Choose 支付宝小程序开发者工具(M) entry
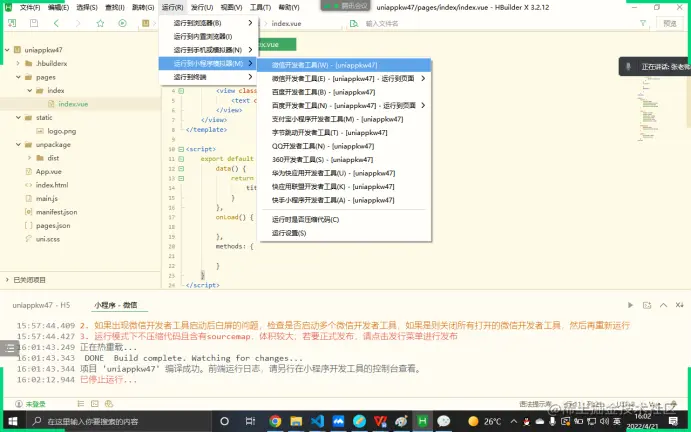Viewport: 692px width, 432px height. click(345, 119)
